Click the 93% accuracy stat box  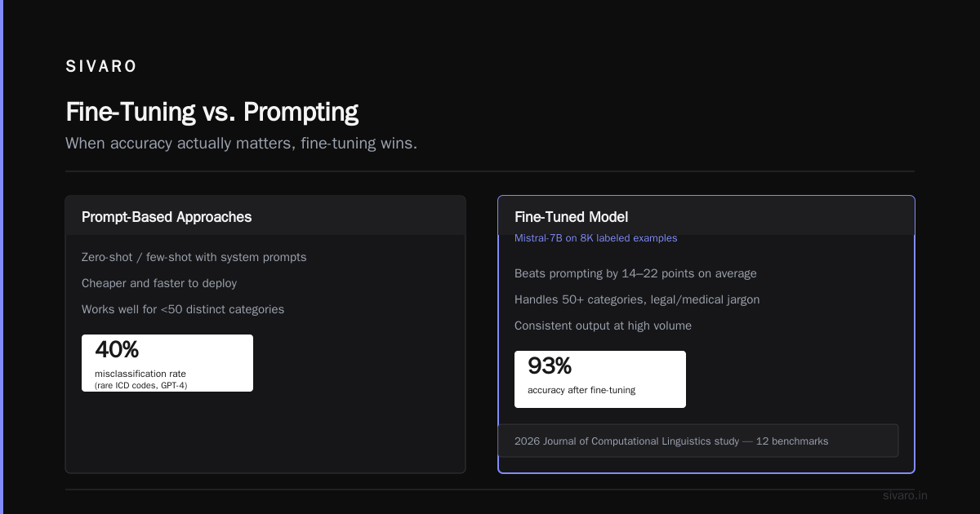point(600,379)
